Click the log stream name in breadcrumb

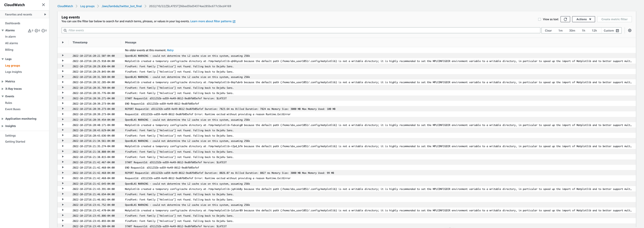pos(190,6)
